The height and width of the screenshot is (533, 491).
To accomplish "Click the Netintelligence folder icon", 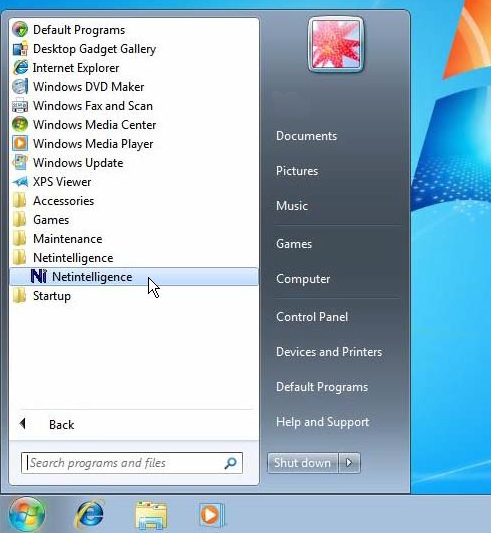I will coord(19,258).
